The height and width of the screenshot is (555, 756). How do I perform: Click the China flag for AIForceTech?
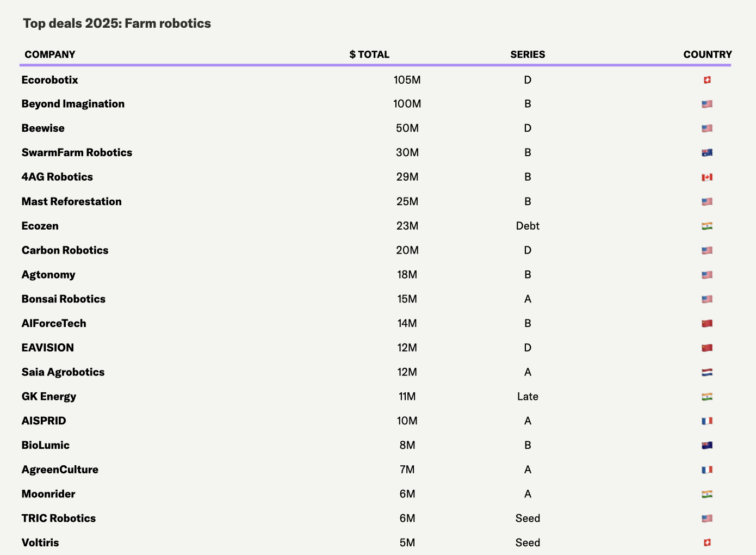coord(707,324)
